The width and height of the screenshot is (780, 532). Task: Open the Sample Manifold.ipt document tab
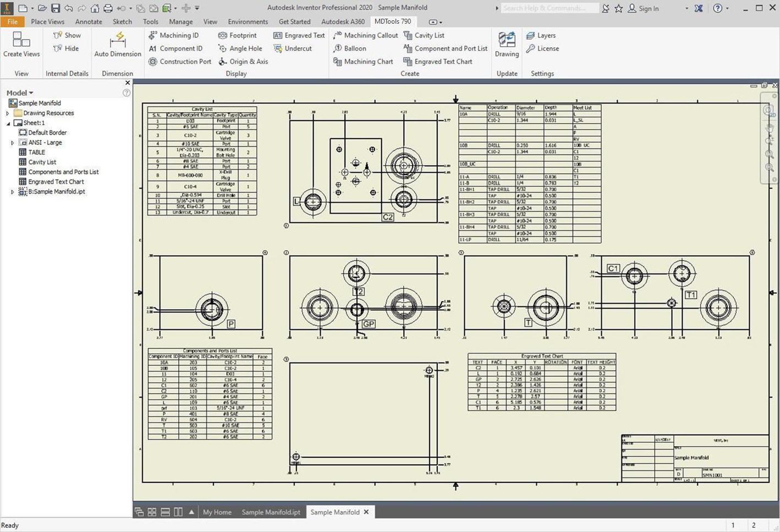(271, 512)
